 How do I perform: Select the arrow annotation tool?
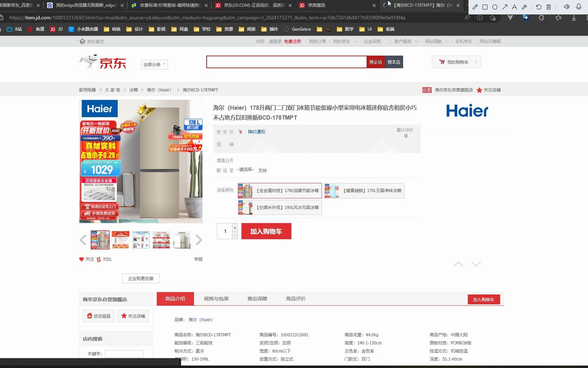coord(504,7)
